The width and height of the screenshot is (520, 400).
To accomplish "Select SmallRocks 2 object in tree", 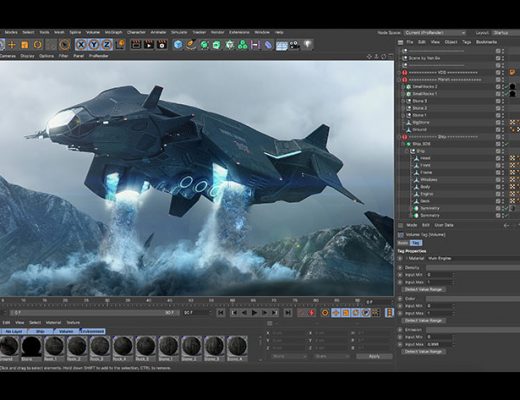I will coord(425,87).
